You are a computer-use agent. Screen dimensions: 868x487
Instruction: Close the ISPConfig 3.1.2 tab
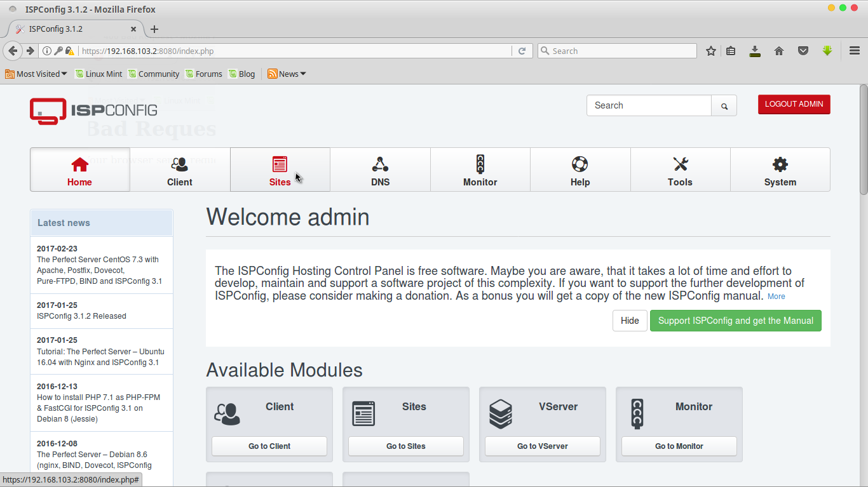(x=133, y=29)
